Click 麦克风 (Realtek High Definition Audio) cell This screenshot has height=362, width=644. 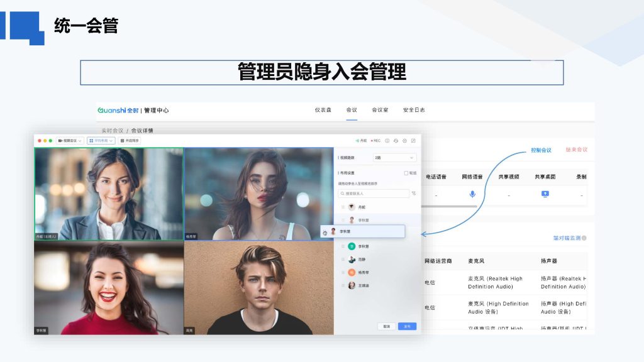496,282
